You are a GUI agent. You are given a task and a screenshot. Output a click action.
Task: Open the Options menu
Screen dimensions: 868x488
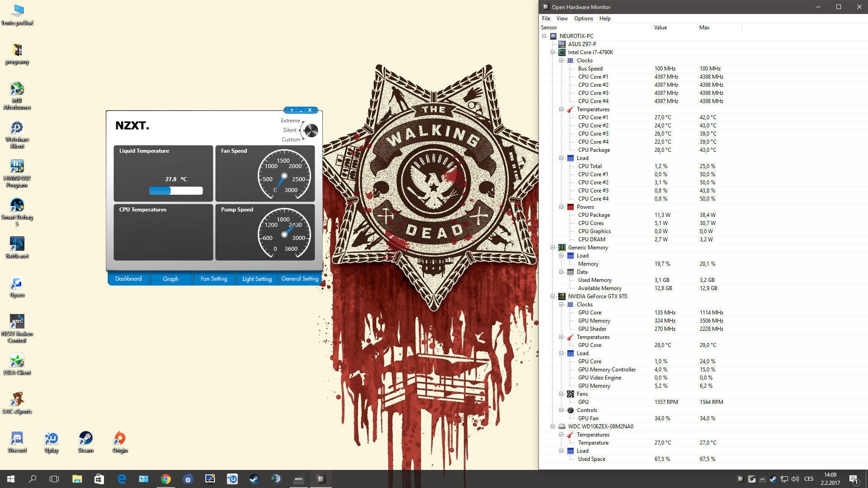tap(584, 19)
